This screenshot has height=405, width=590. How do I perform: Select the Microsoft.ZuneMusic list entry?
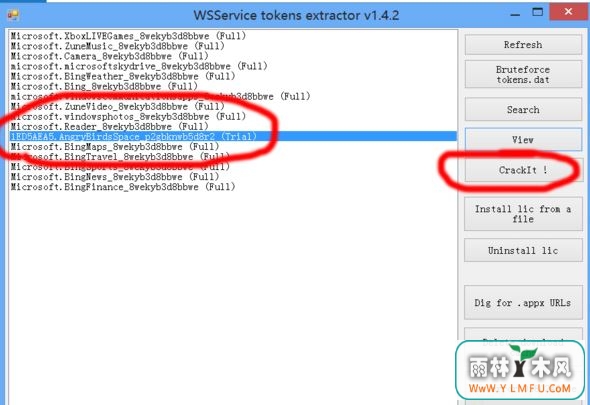pyautogui.click(x=117, y=46)
